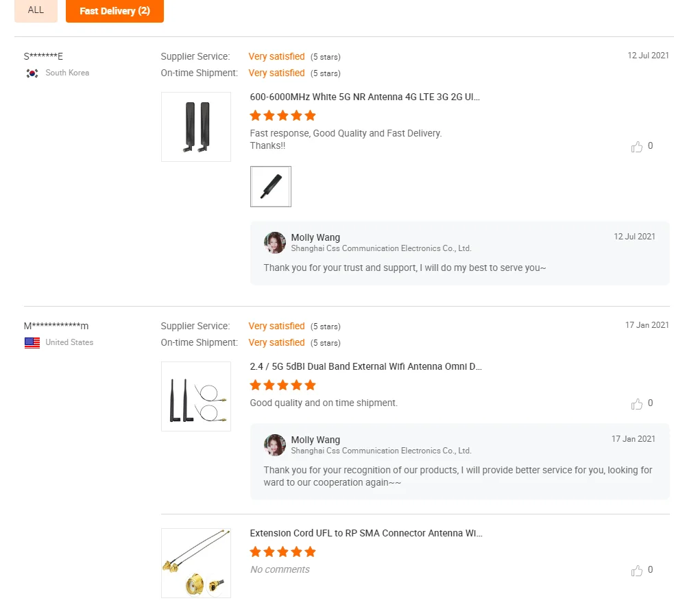Open the 600-6000MHz White 5G NR Antenna link
The height and width of the screenshot is (616, 674).
click(365, 97)
